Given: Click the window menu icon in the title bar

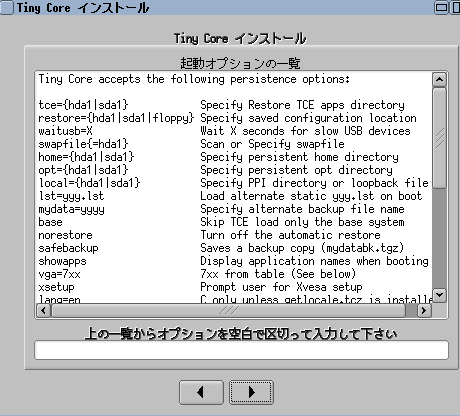Looking at the screenshot, I should [7, 7].
